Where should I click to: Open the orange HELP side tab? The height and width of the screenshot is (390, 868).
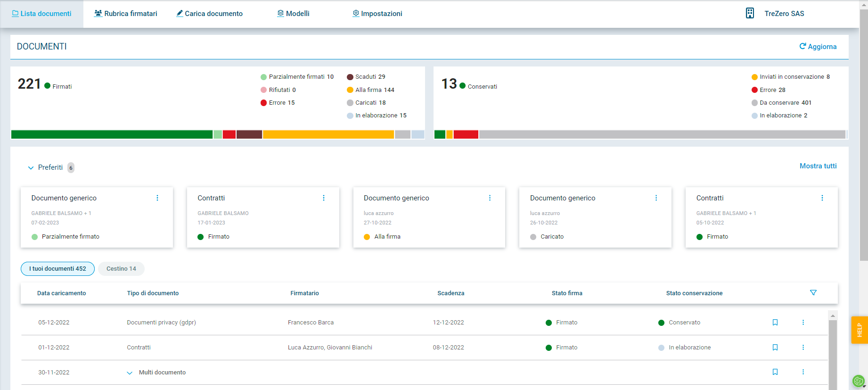pos(860,330)
